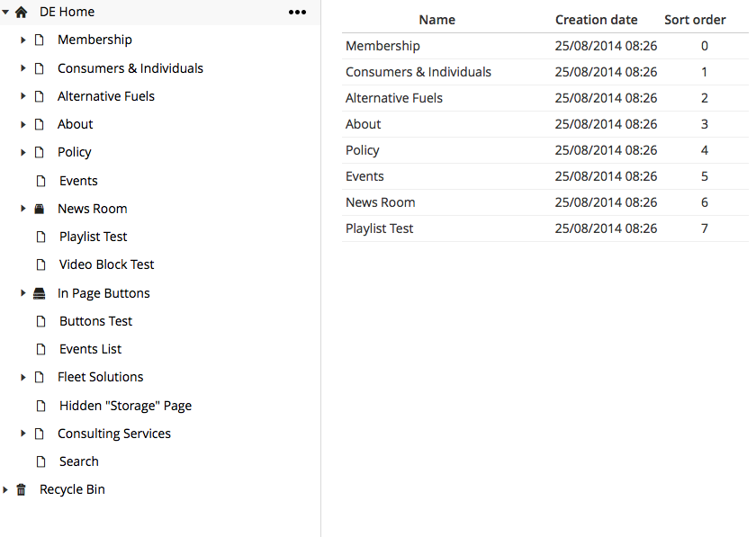The image size is (756, 537).
Task: Expand the Recycle Bin node
Action: (x=5, y=489)
